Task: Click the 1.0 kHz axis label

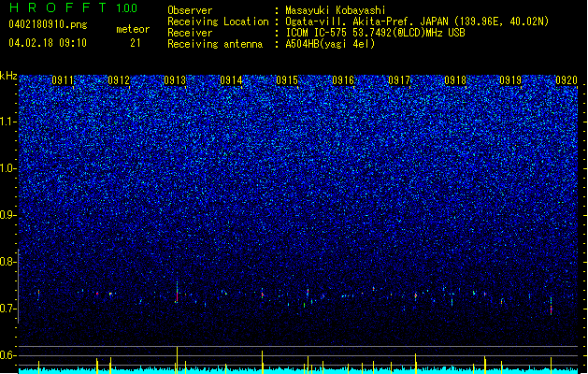Action: (x=8, y=168)
